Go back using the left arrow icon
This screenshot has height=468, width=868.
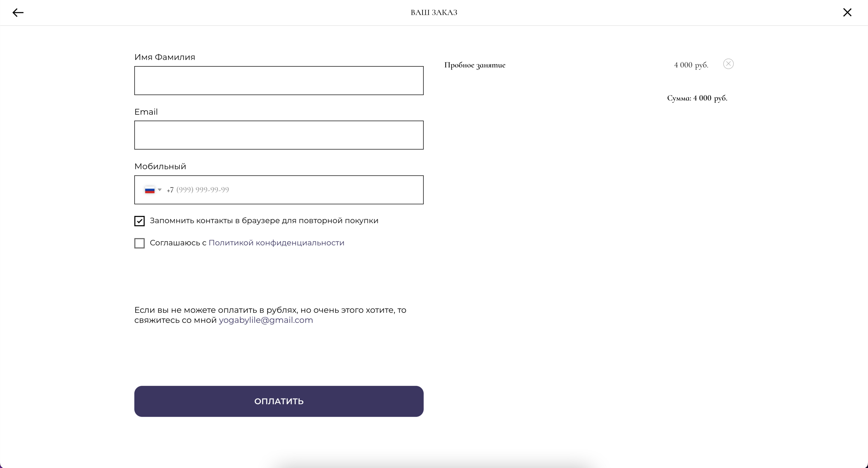pos(18,13)
